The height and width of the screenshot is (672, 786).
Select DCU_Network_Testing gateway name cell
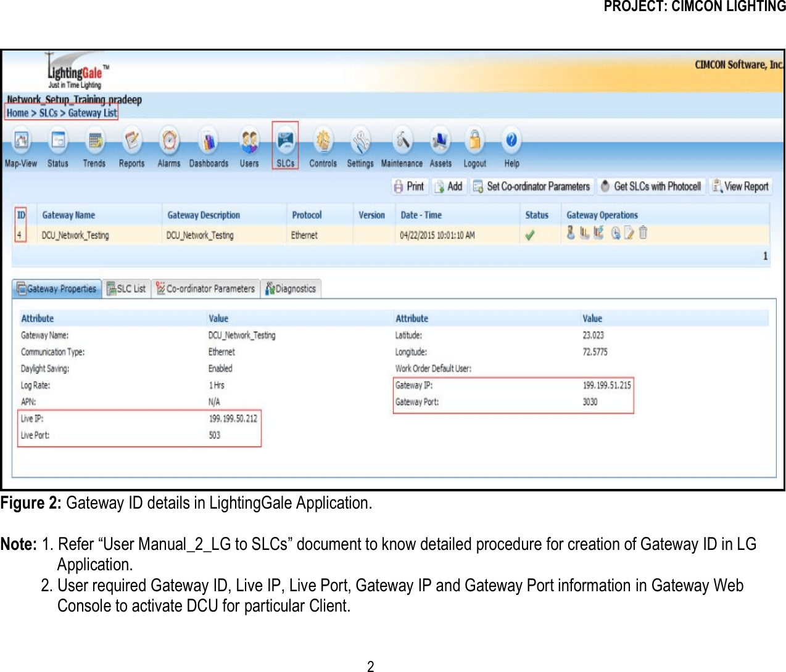[x=75, y=235]
